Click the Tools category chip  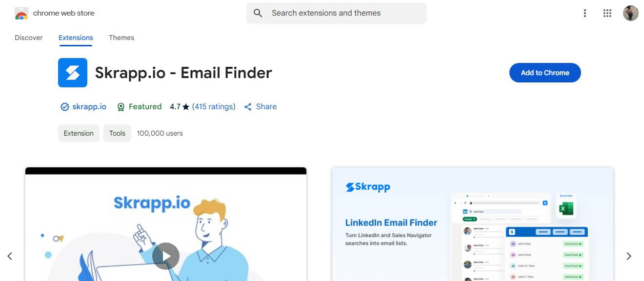pyautogui.click(x=117, y=133)
